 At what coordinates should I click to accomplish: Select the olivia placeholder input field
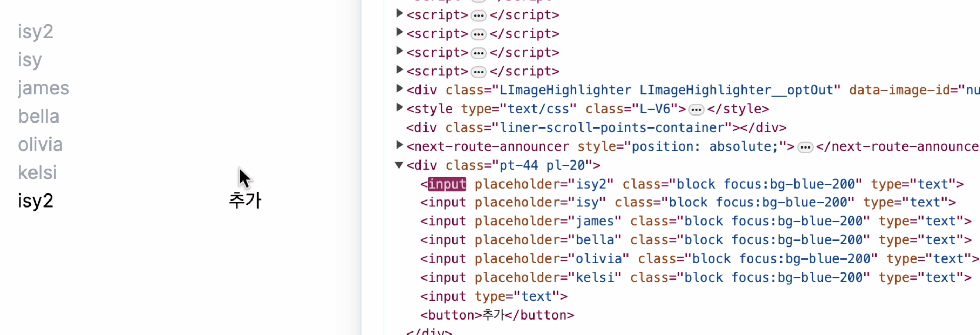pos(76,144)
